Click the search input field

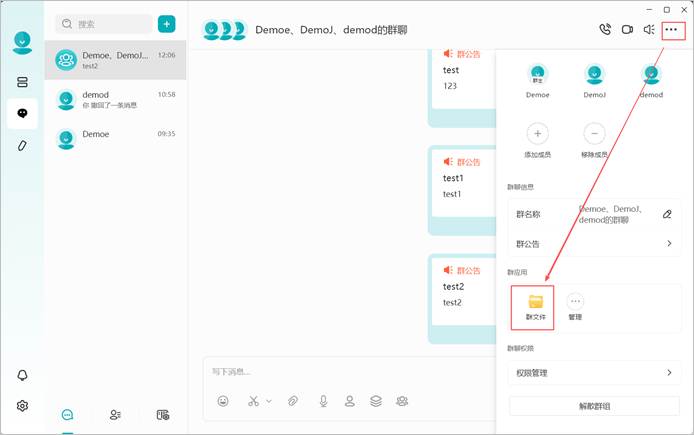104,24
